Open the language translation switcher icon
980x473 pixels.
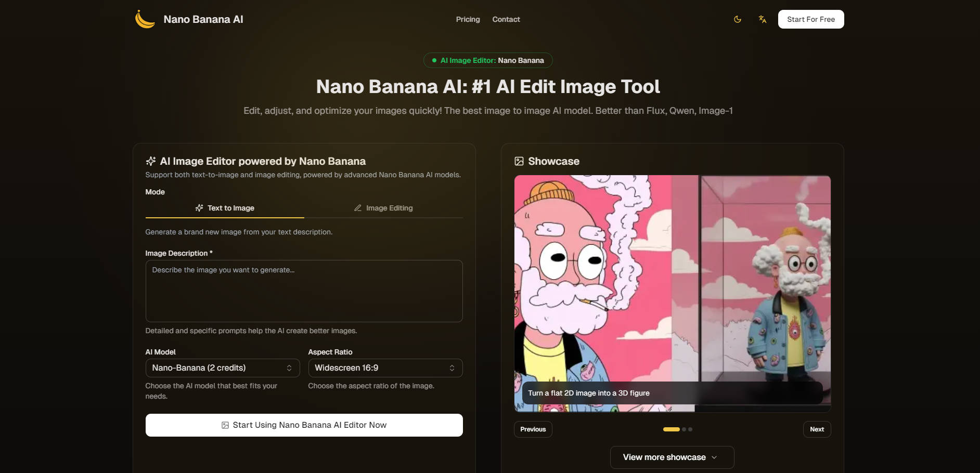click(762, 19)
